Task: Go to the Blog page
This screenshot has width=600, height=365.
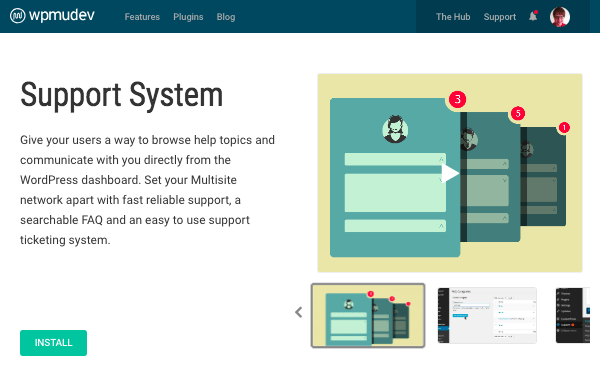Action: (226, 17)
